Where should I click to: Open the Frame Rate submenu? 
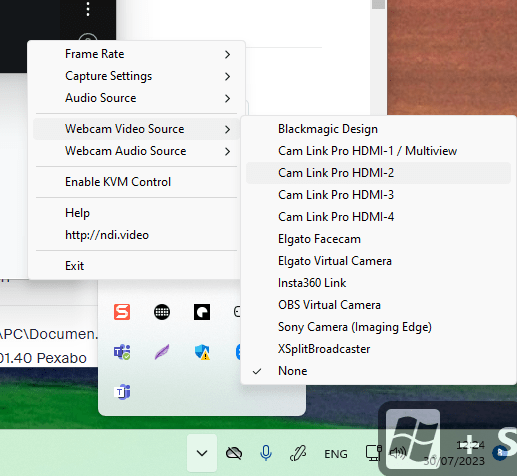point(136,54)
